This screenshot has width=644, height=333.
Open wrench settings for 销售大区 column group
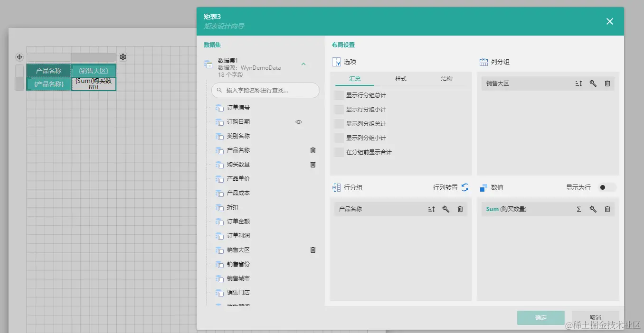point(593,83)
